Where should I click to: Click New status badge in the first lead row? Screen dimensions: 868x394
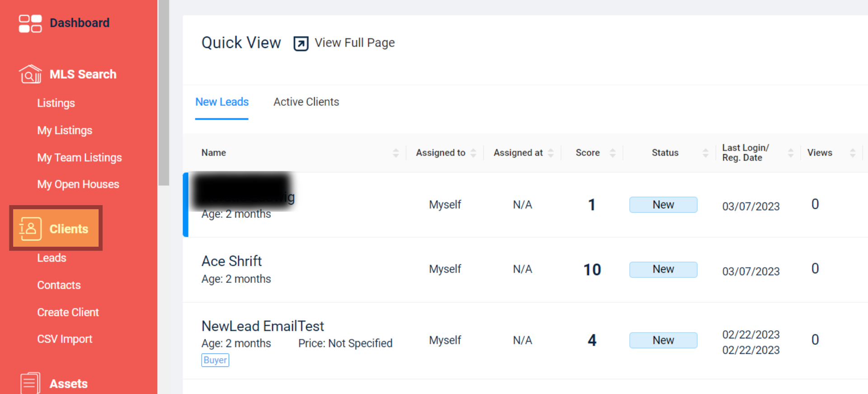coord(663,205)
